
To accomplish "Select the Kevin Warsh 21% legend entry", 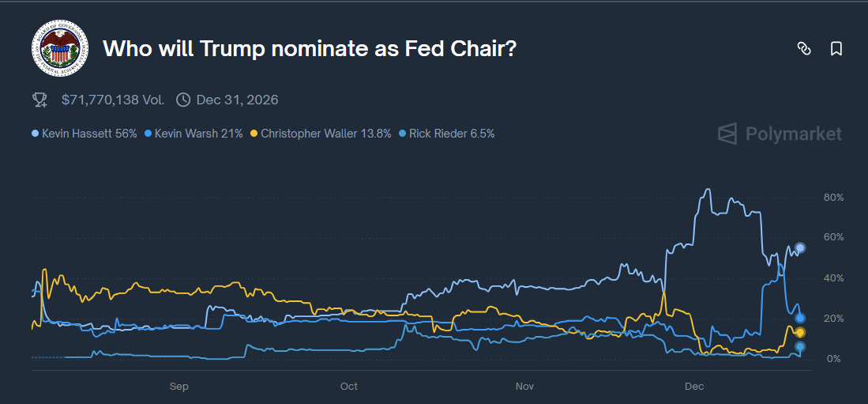I will point(194,134).
